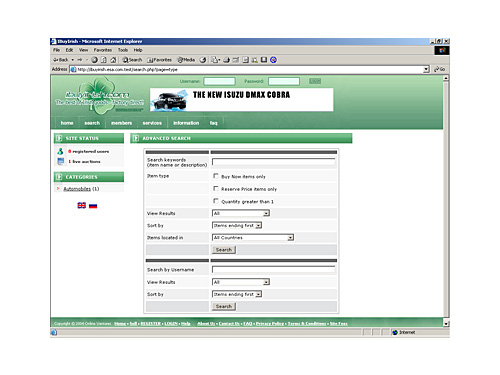Click the Stop loading toolbar icon

pos(94,60)
